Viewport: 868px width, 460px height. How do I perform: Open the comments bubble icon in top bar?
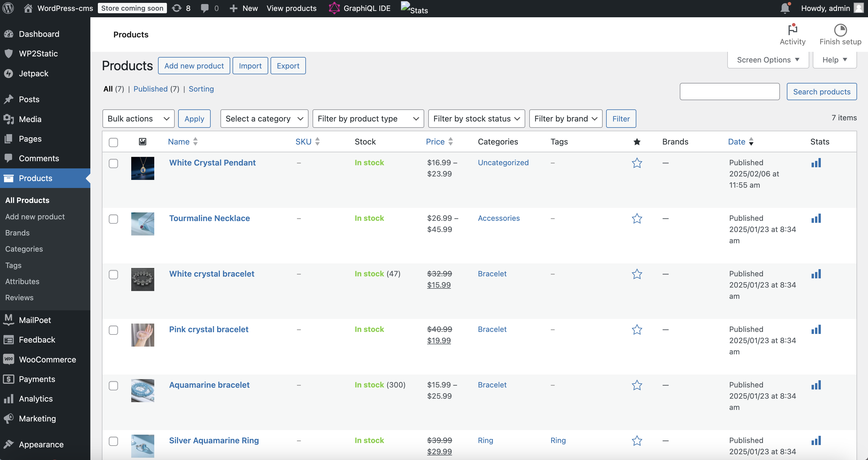(205, 8)
